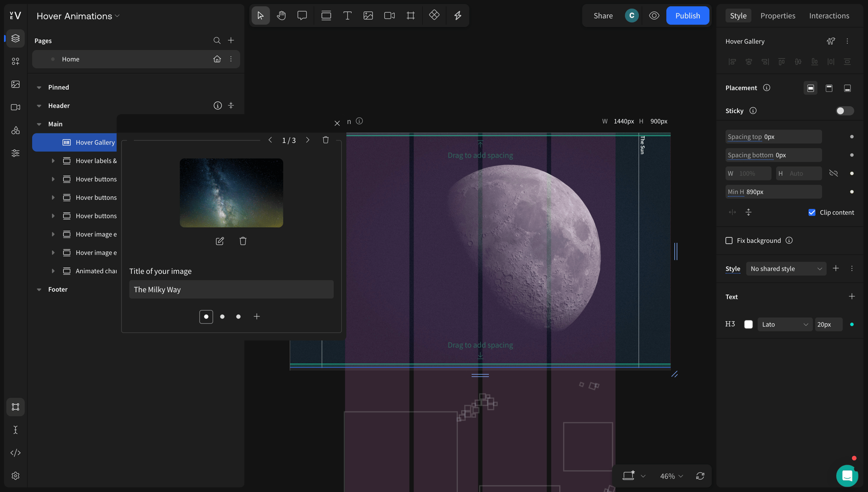
Task: Switch to the Style tab
Action: 738,16
